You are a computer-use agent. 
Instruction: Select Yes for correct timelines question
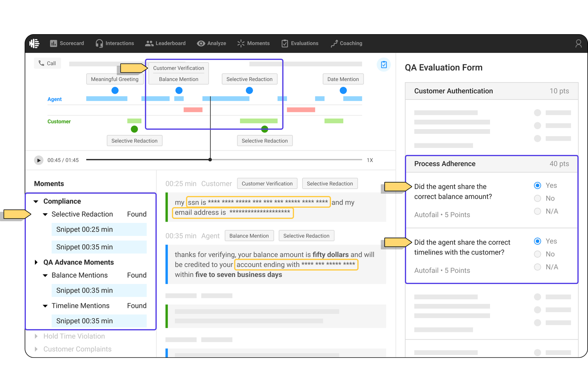coord(538,241)
